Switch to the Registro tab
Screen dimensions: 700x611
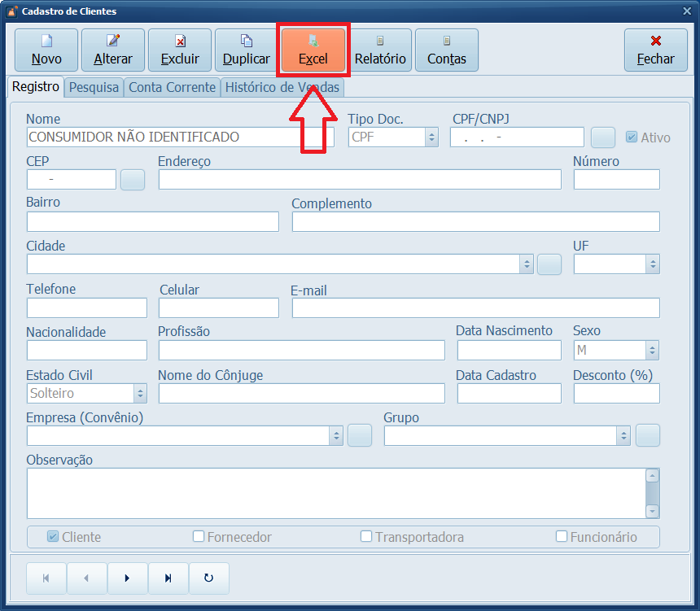click(36, 86)
